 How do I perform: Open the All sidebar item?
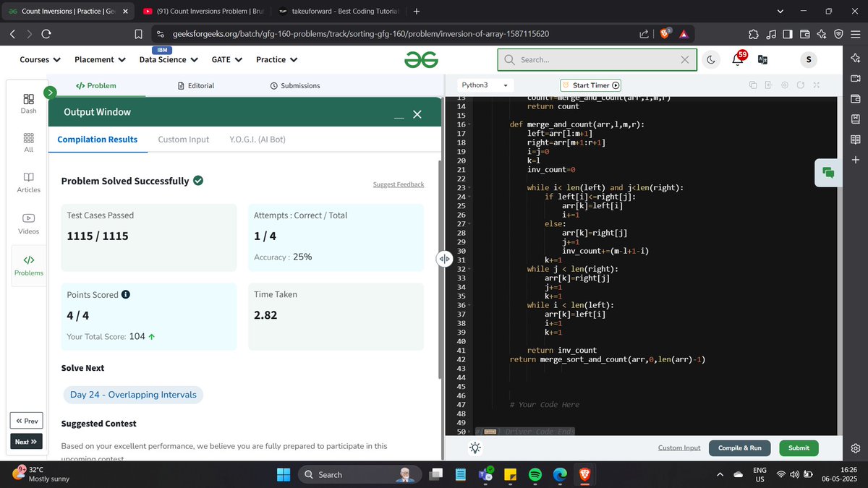coord(28,142)
